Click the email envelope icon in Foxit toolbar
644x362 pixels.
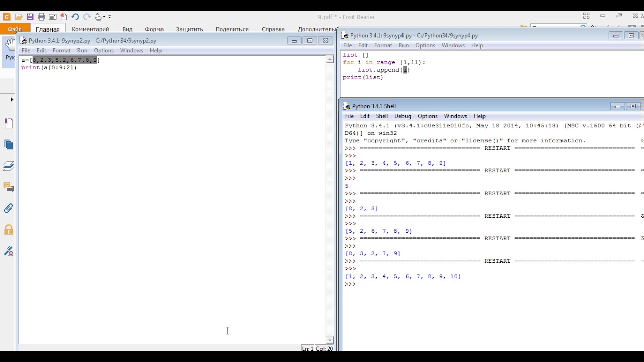click(x=52, y=17)
